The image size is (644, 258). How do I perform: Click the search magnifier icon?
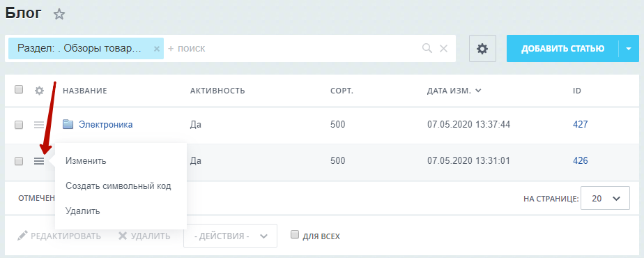coord(427,49)
